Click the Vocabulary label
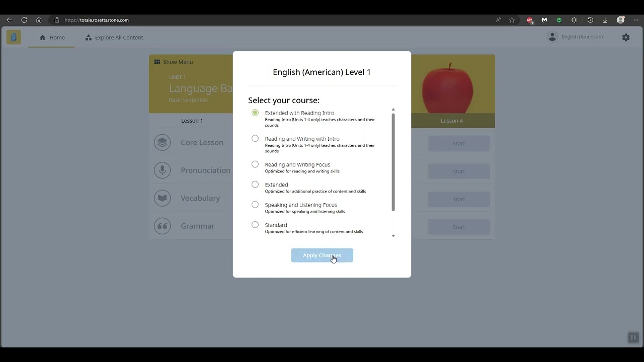The width and height of the screenshot is (644, 362). pos(200,198)
